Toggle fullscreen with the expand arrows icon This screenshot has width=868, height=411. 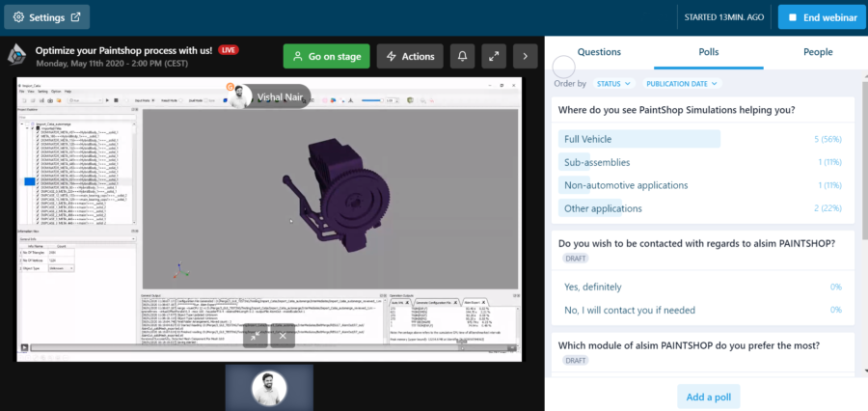click(x=494, y=56)
